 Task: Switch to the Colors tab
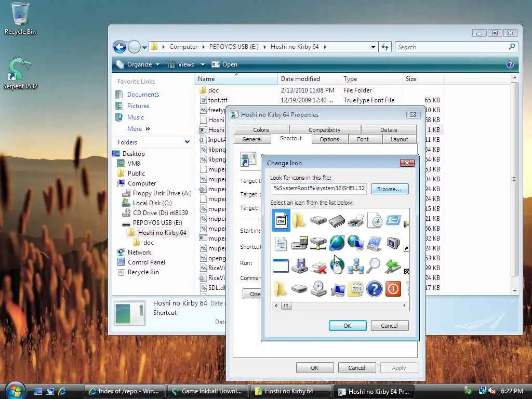[261, 129]
